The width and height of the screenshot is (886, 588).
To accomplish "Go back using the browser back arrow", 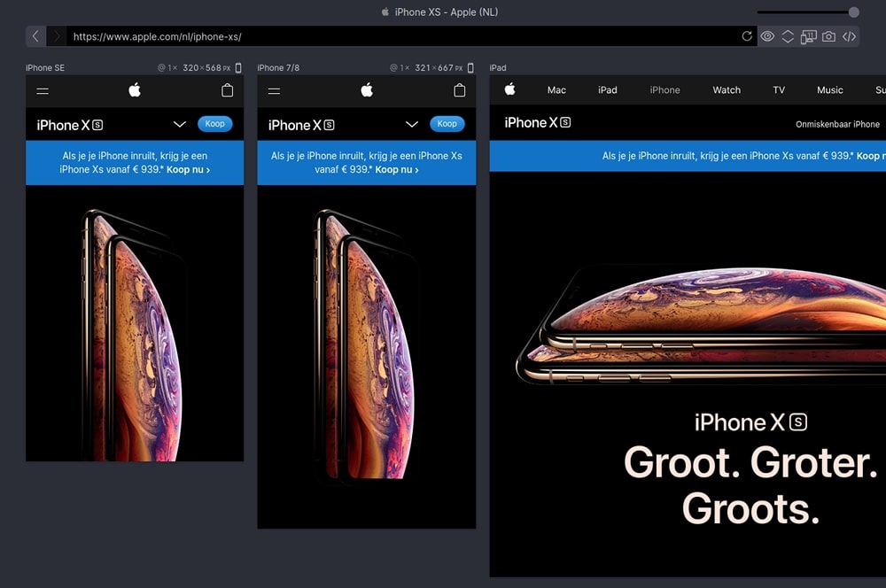I will click(35, 36).
